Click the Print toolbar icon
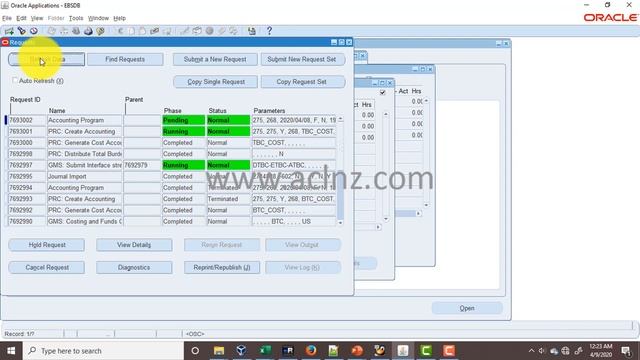Viewport: 640px width, 360px height. pyautogui.click(x=88, y=31)
